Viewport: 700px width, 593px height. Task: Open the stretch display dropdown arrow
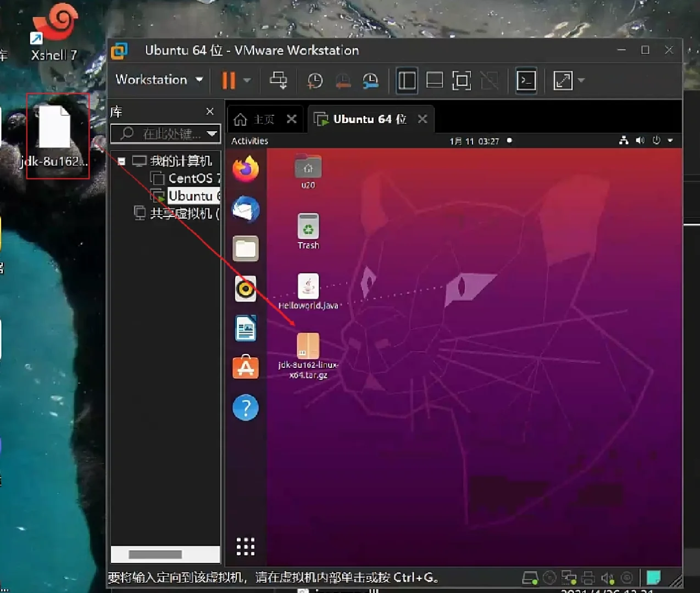[x=581, y=81]
